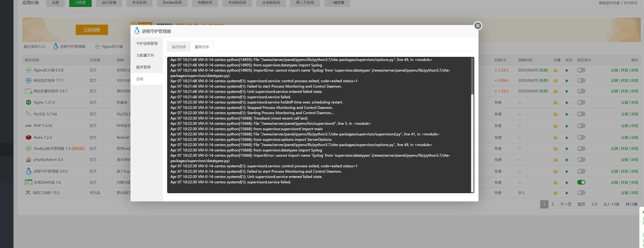
Task: Filter apps by 免费应用 category
Action: (205, 3)
